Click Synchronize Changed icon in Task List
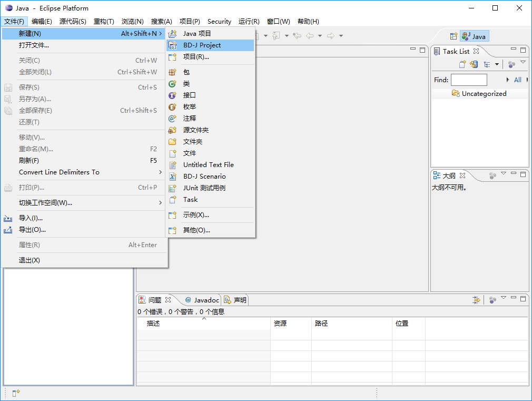 coord(474,64)
